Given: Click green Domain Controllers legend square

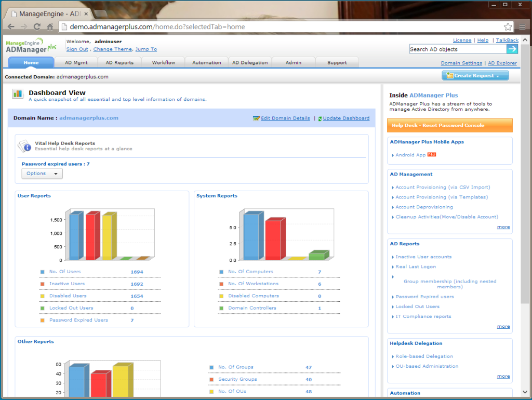Looking at the screenshot, I should coord(221,308).
